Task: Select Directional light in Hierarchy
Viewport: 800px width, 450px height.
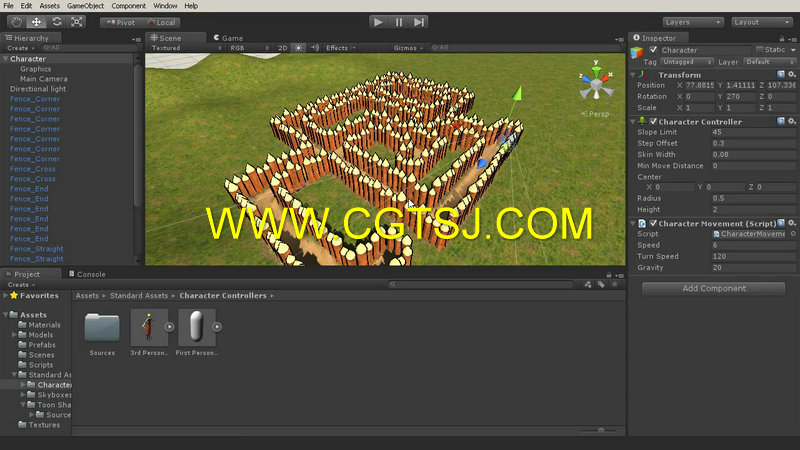Action: pos(38,89)
